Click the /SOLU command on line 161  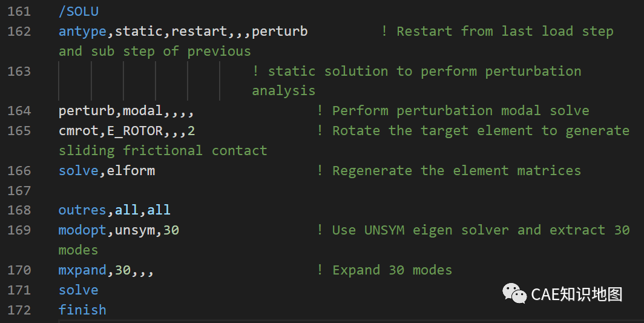[x=79, y=11]
